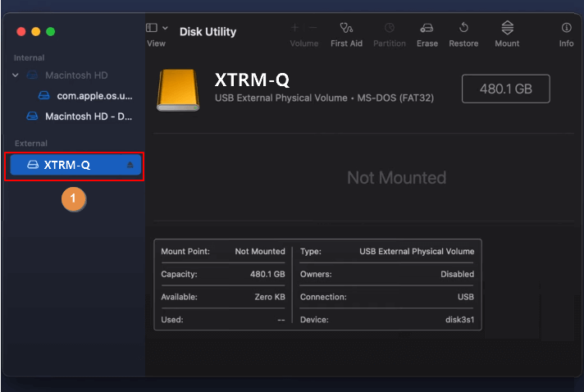Click the Restore toolbar icon
Image resolution: width=584 pixels, height=392 pixels.
click(463, 28)
